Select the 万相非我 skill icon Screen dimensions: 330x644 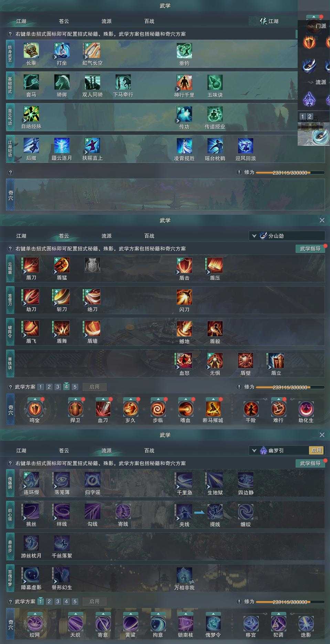point(184,575)
